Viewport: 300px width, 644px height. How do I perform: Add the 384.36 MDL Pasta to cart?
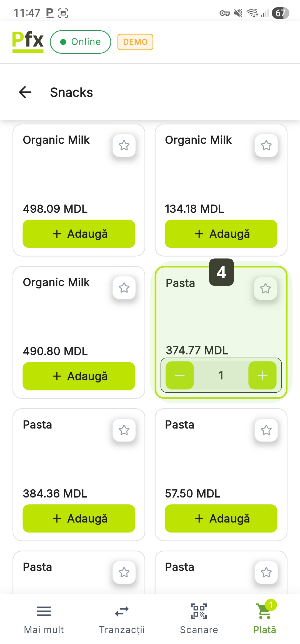[79, 519]
